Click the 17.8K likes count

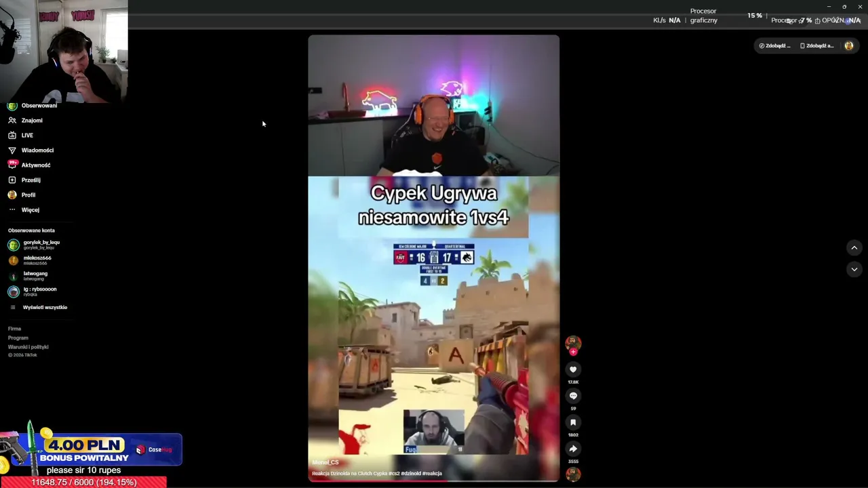(573, 382)
